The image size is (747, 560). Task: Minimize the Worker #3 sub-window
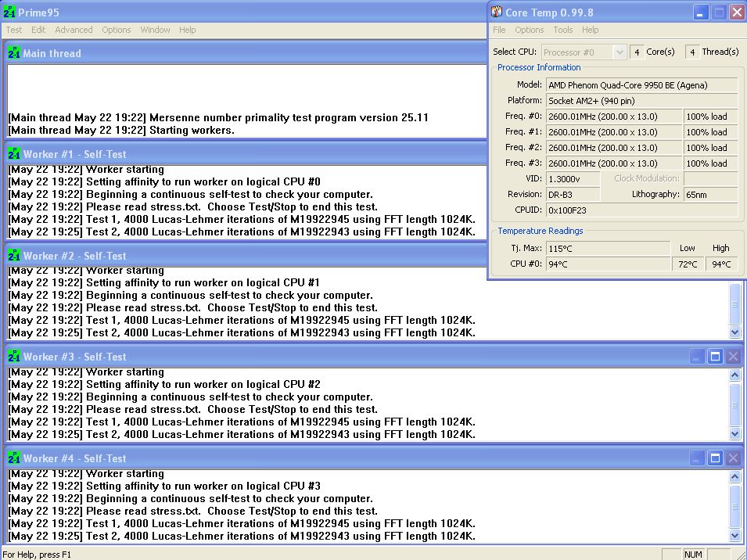[697, 356]
